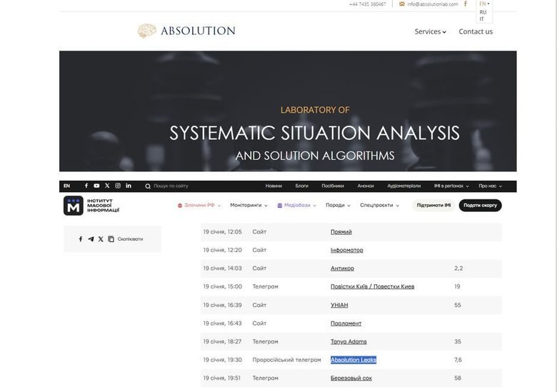The image size is (557, 392).
Task: Select IT language option
Action: 482,19
